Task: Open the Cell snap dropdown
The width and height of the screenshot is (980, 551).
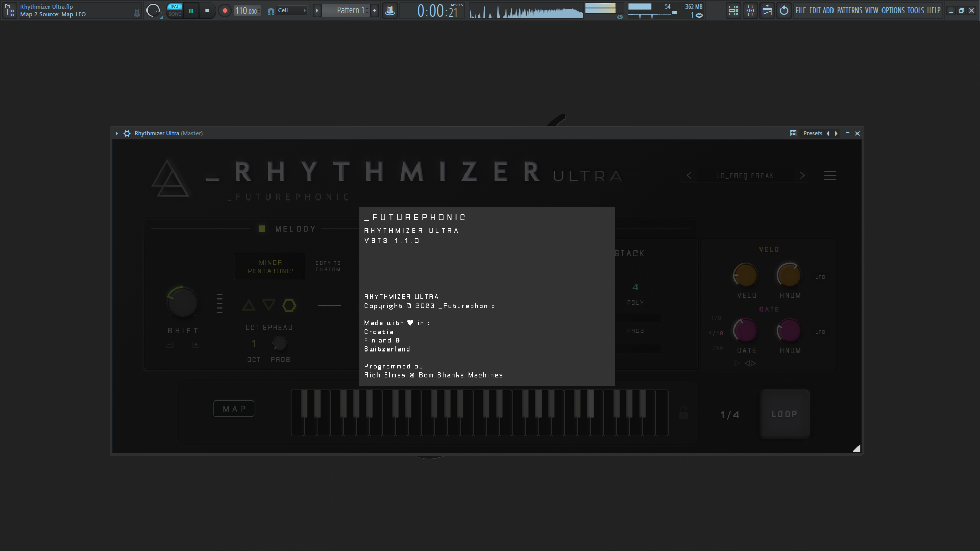Action: pos(292,10)
